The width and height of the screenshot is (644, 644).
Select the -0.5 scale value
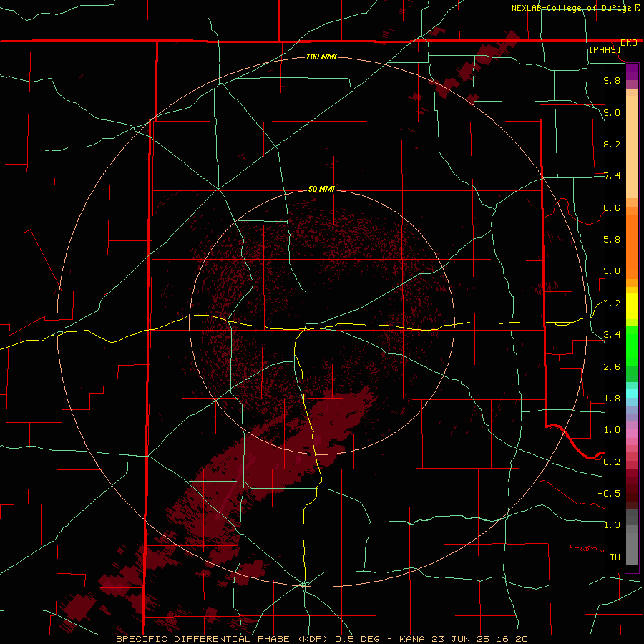pyautogui.click(x=609, y=494)
